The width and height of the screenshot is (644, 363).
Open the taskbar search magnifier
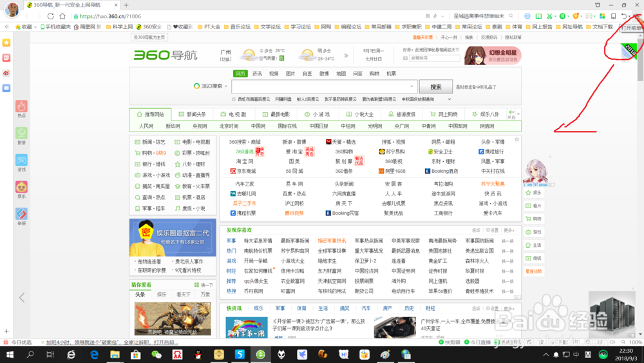coord(30,355)
